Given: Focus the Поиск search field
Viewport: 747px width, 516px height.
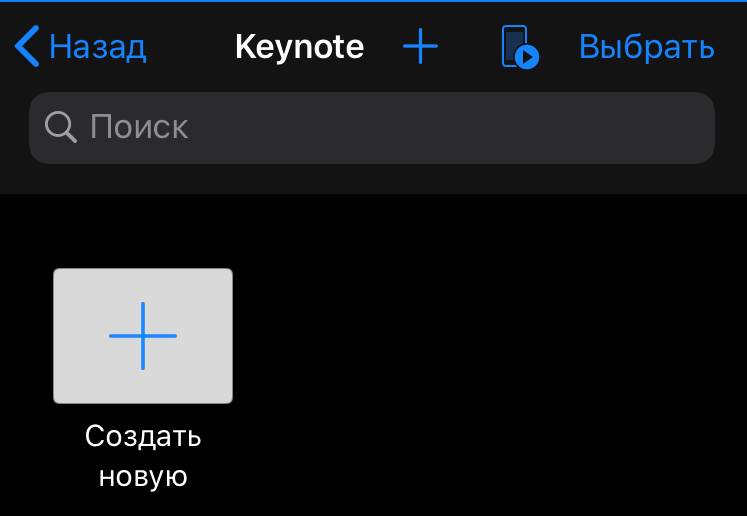Looking at the screenshot, I should point(372,128).
